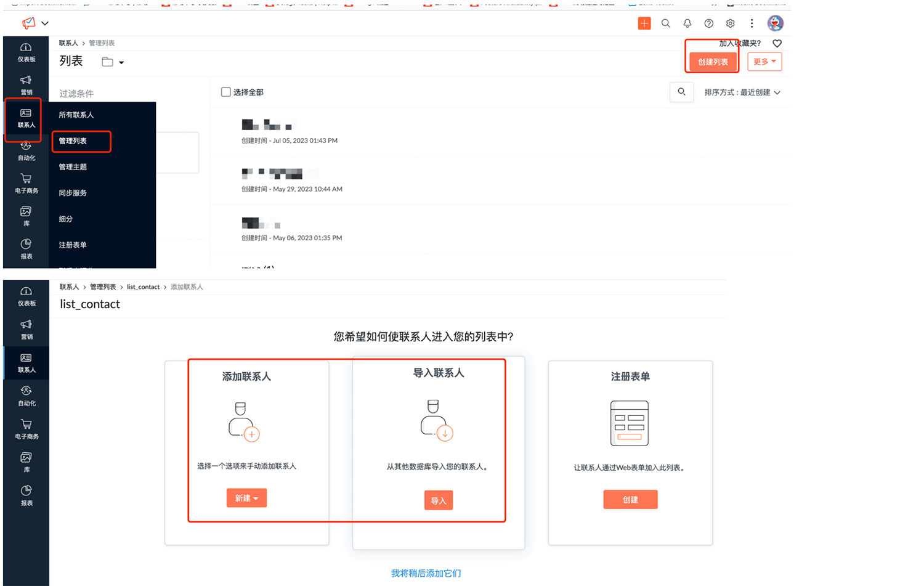The height and width of the screenshot is (586, 924).
Task: Click the 创建列表 button
Action: point(711,61)
